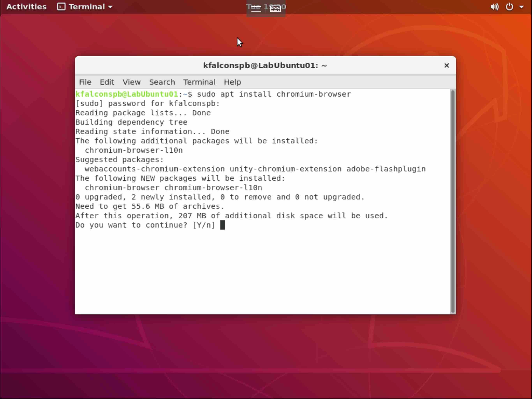Click the 'Need to get 55.6 MB of archives.' line
532x399 pixels.
[x=150, y=207]
